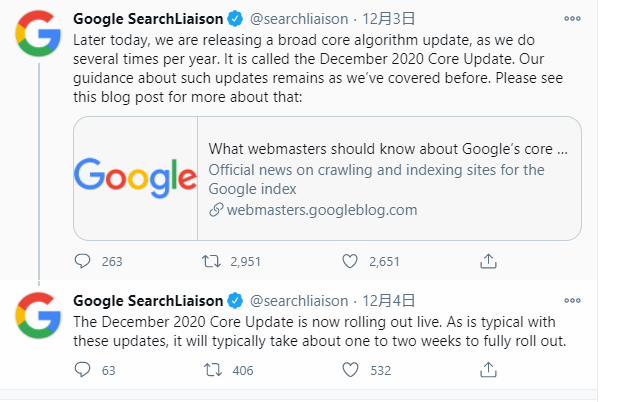Share the December 4 rollout tweet
622x402 pixels.
[489, 371]
